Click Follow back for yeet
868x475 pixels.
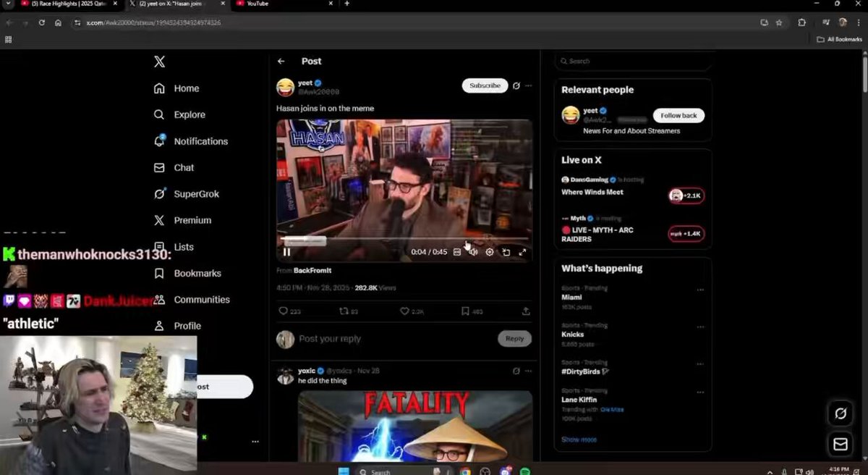point(678,116)
